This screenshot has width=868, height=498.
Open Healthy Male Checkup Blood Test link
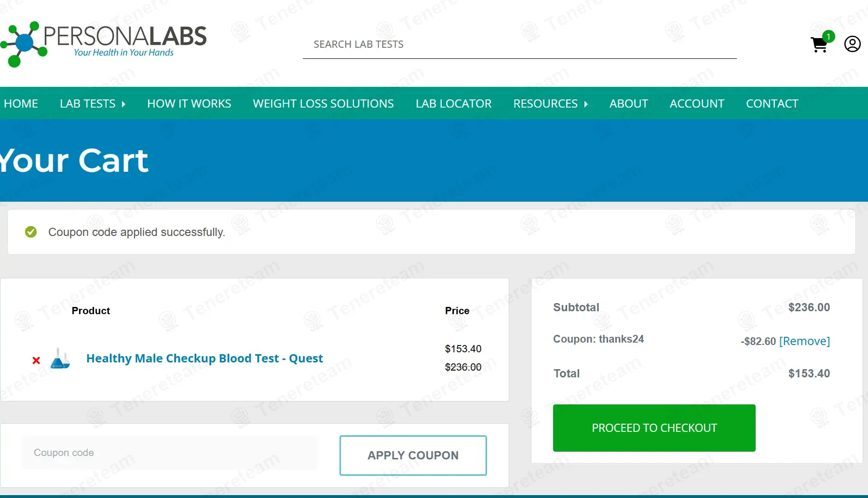pos(204,359)
